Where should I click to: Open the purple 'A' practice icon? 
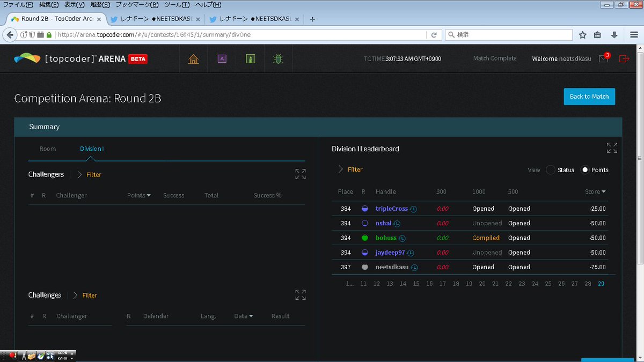pyautogui.click(x=222, y=59)
